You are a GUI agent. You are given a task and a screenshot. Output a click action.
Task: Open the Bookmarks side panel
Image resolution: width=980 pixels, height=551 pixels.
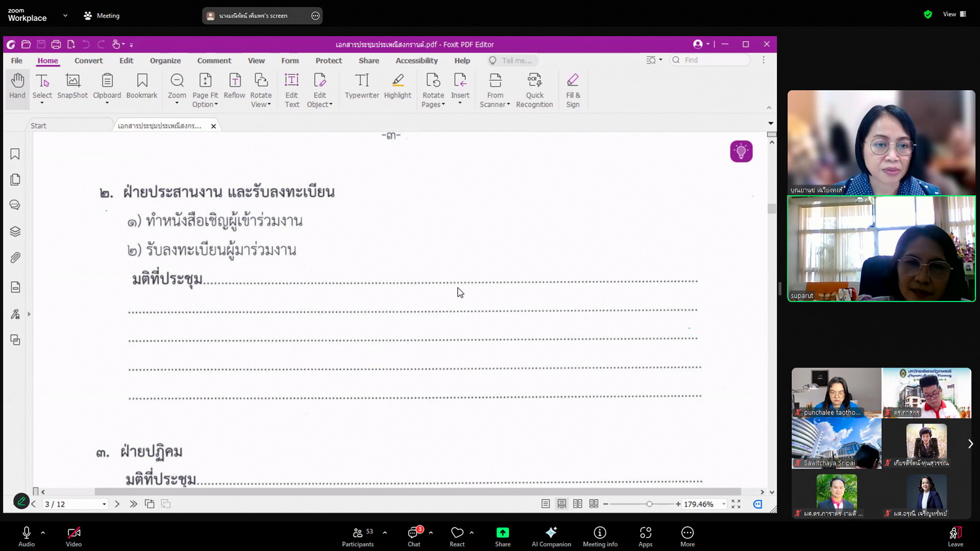[15, 154]
